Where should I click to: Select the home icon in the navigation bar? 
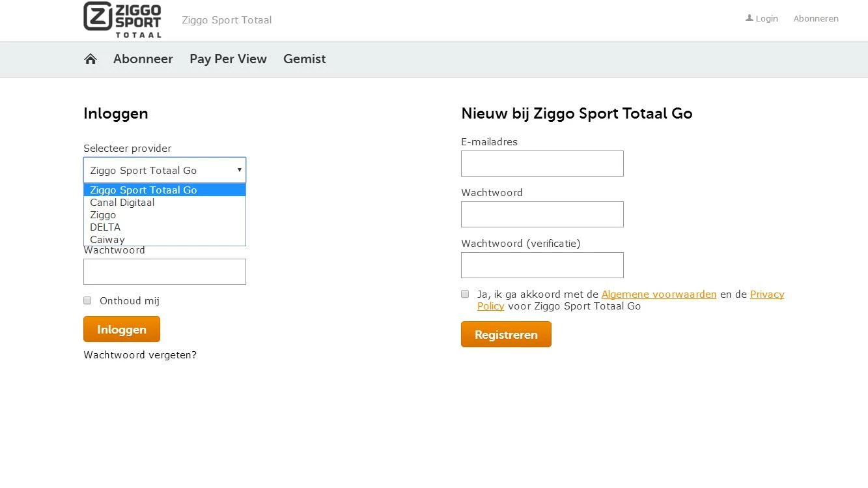(x=91, y=59)
